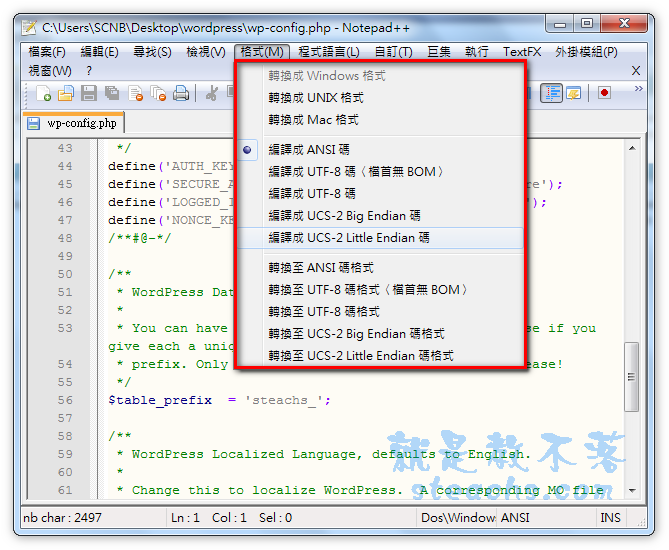Choose 轉換成 UNIX 格式 menu entry
The image size is (669, 550).
coord(316,97)
